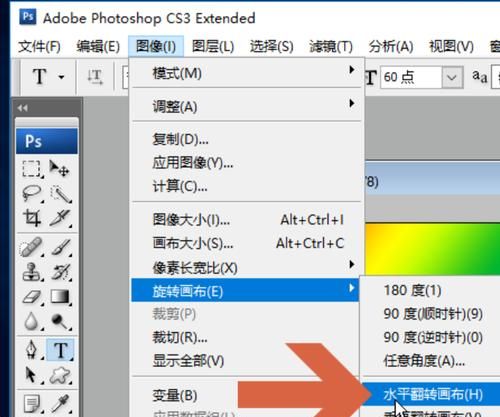The height and width of the screenshot is (417, 500).
Task: Select the Horizontal Type tool in toolbox
Action: point(60,350)
